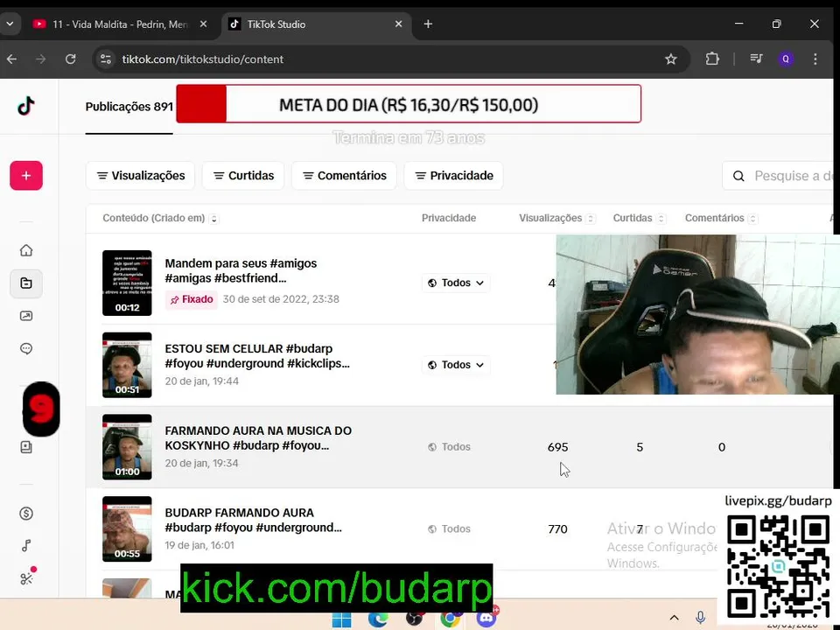Viewport: 840px width, 630px height.
Task: Open privacy setting for FARMANDO AURA NA MUSICA
Action: tap(449, 447)
